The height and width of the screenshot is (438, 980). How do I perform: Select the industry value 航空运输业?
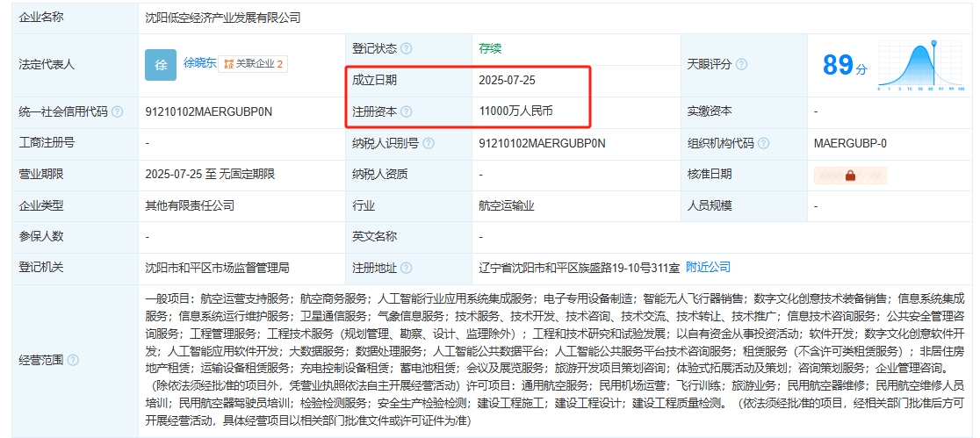507,205
